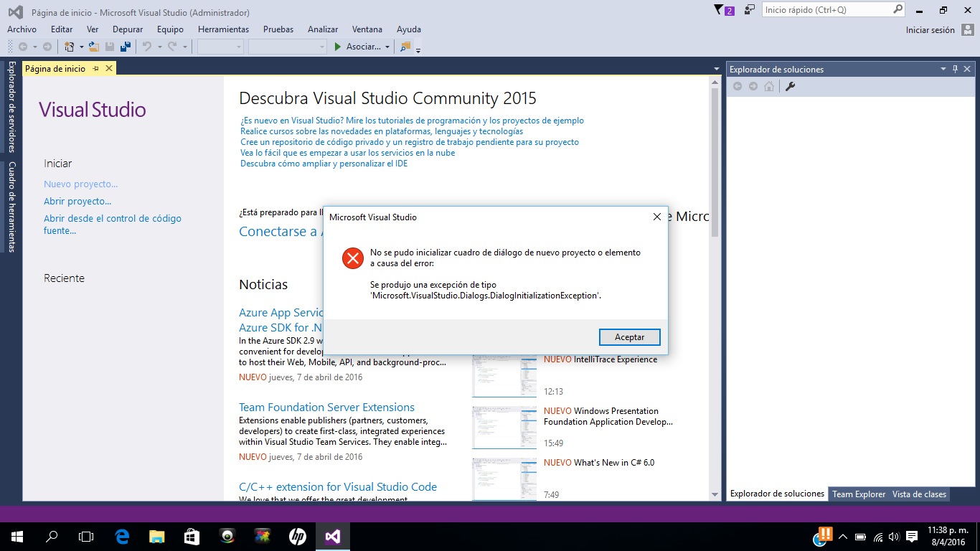Open Windows Store from taskbar
The image size is (980, 551).
pos(192,536)
